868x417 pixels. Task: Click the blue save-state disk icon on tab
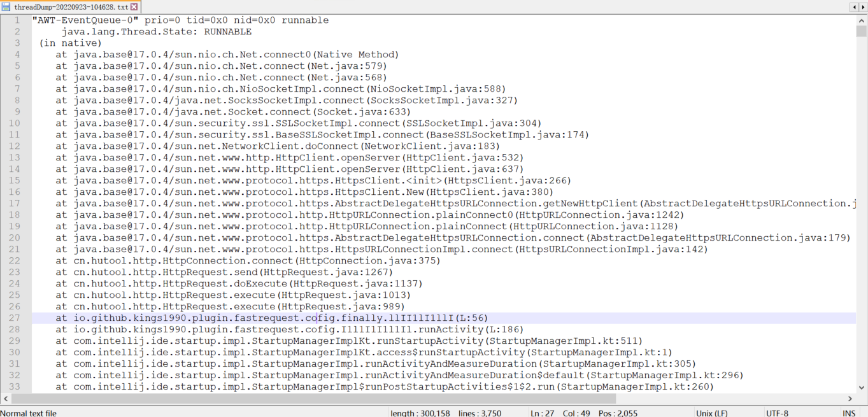[x=6, y=7]
